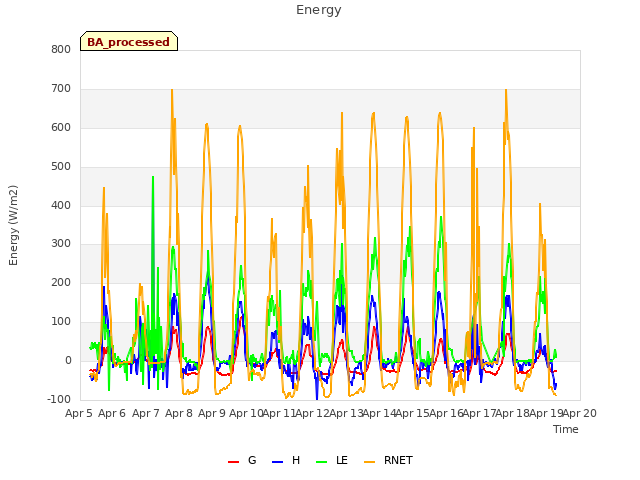Screen dimensions: 640x480
Task: Click the Apr 8 x-axis tick label
Action: coord(179,413)
